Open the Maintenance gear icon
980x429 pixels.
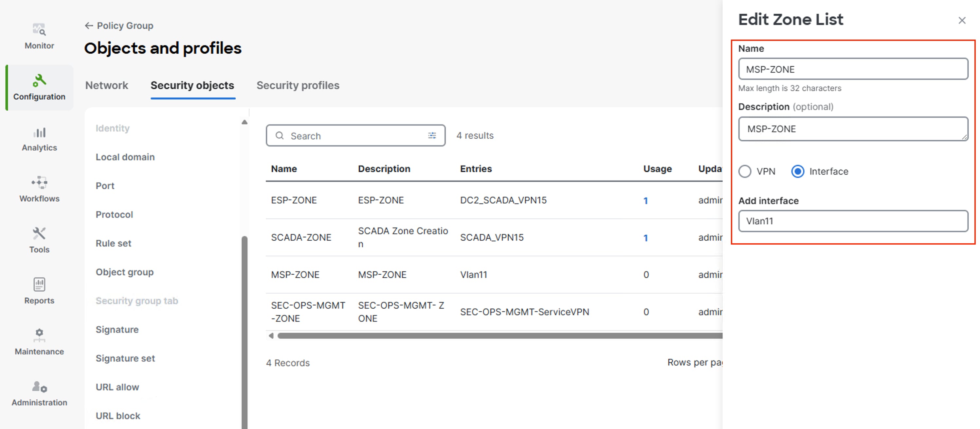[x=39, y=335]
